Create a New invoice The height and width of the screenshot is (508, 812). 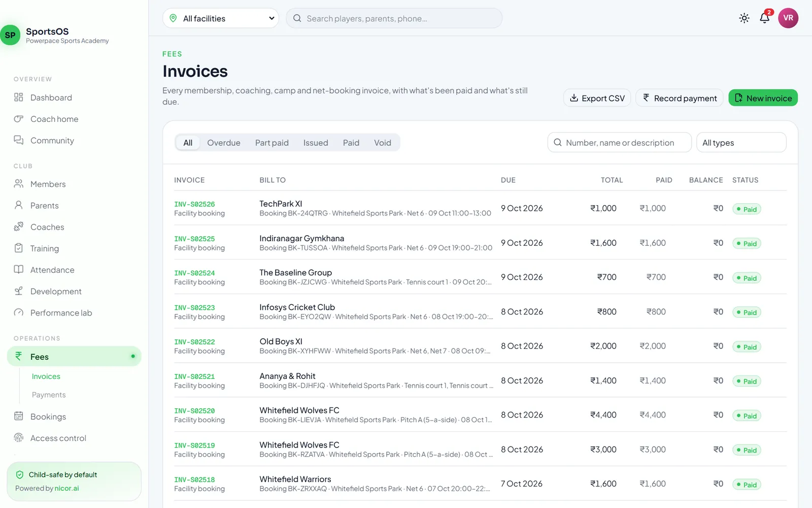coord(763,98)
